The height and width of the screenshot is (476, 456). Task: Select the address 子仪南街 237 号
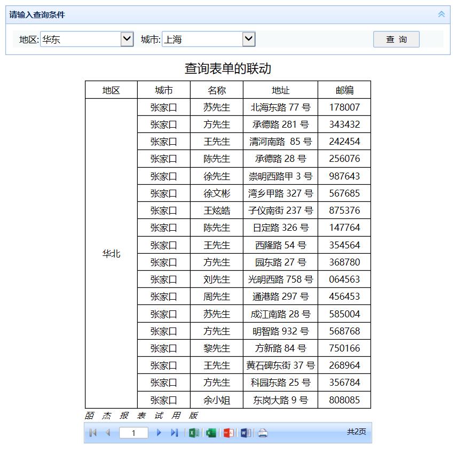click(280, 210)
